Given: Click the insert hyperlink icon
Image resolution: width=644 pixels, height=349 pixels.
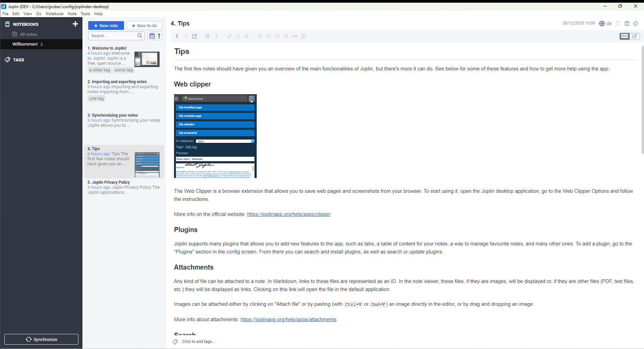Looking at the screenshot, I should click(229, 36).
